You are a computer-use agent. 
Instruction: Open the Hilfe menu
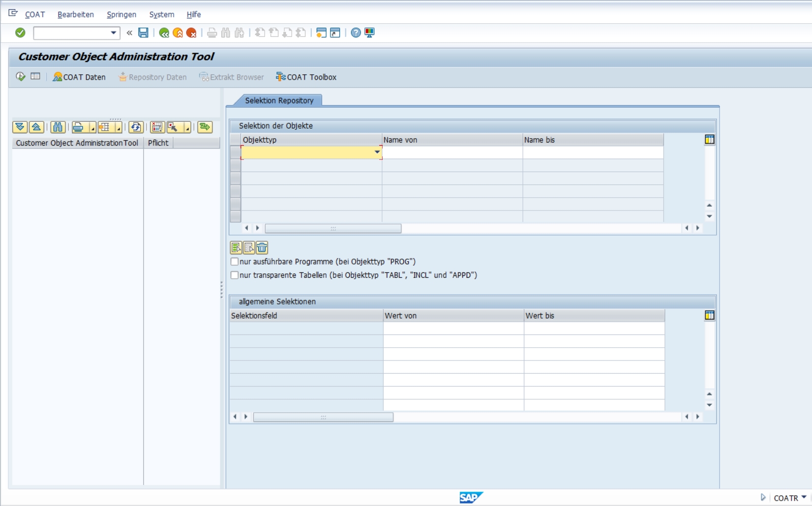tap(194, 15)
